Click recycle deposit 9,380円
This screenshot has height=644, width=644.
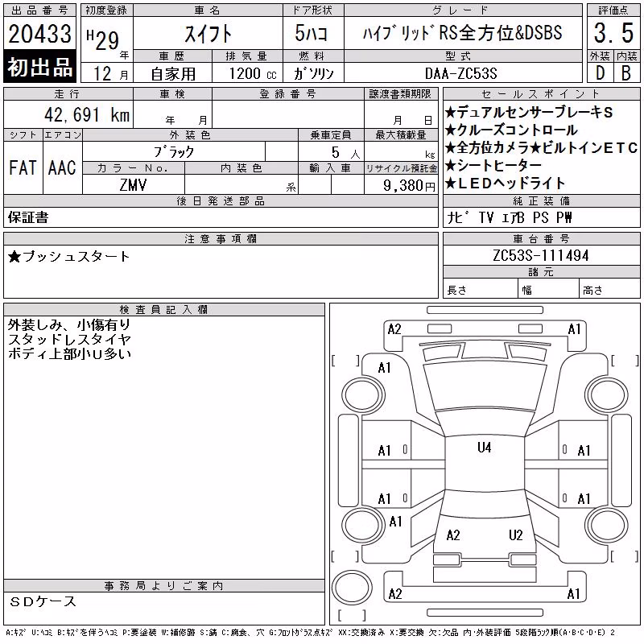tap(409, 186)
